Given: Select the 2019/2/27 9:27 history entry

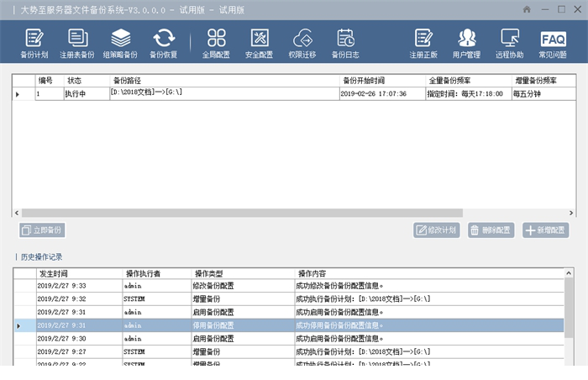Looking at the screenshot, I should [x=289, y=351].
